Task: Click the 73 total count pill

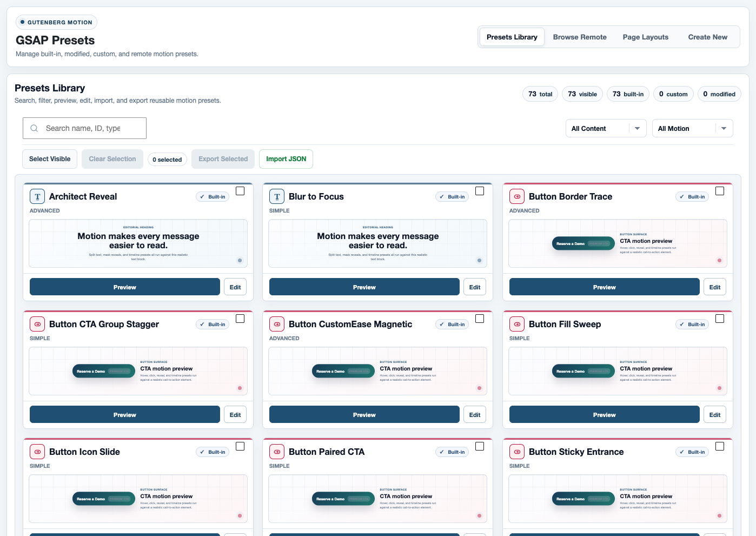Action: [540, 94]
